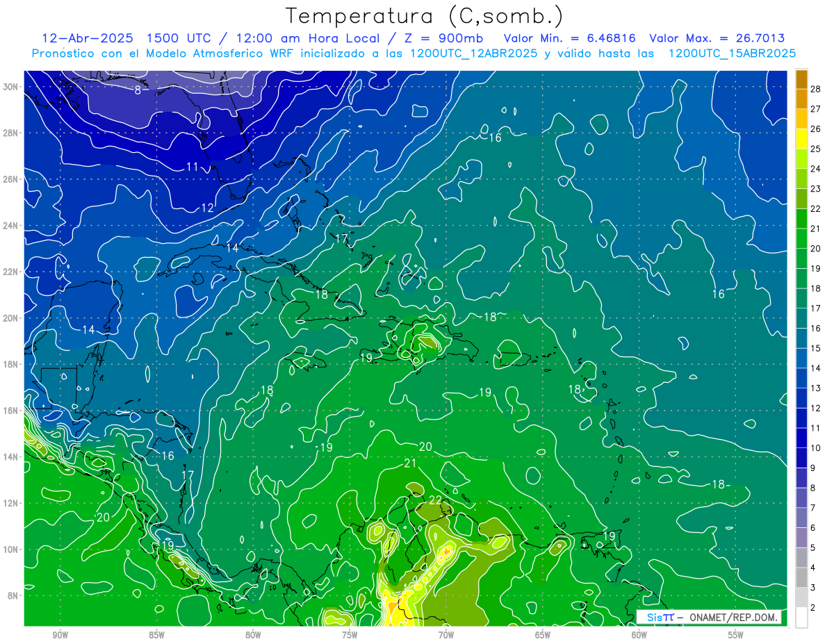
Task: Click the '60W' longitude axis label
Action: (x=639, y=634)
